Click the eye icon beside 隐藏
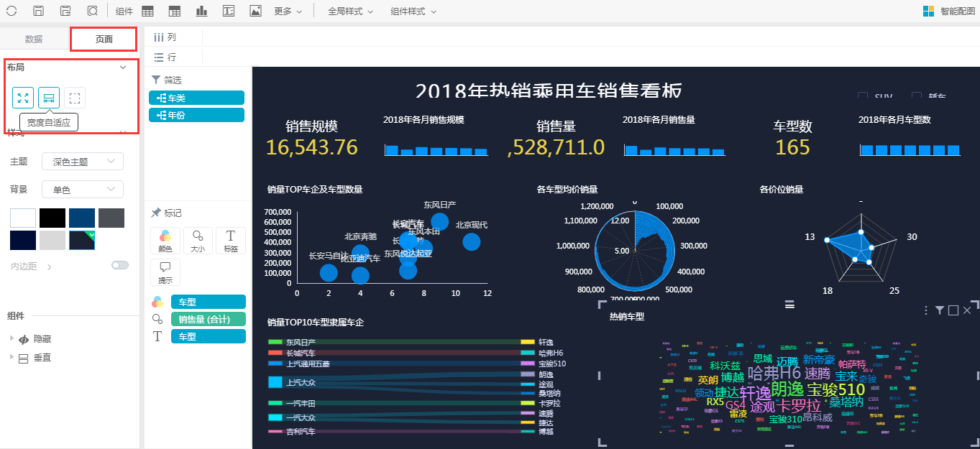980x449 pixels. (24, 339)
